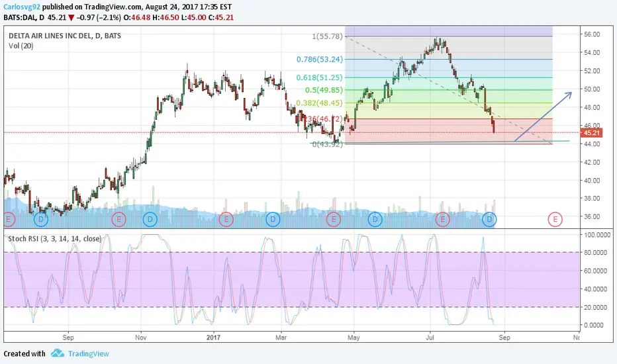The image size is (617, 364).
Task: Click the BATS:DAL ticker symbol in the header
Action: coord(19,17)
